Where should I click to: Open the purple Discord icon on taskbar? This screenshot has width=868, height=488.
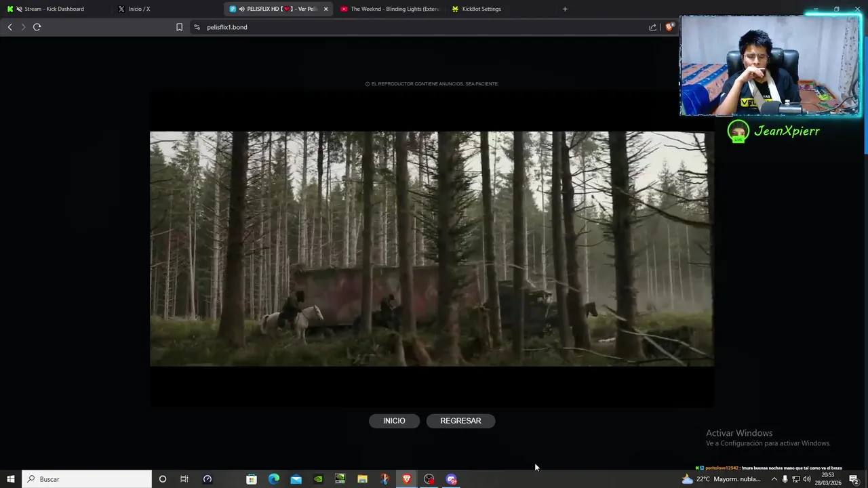pos(452,479)
